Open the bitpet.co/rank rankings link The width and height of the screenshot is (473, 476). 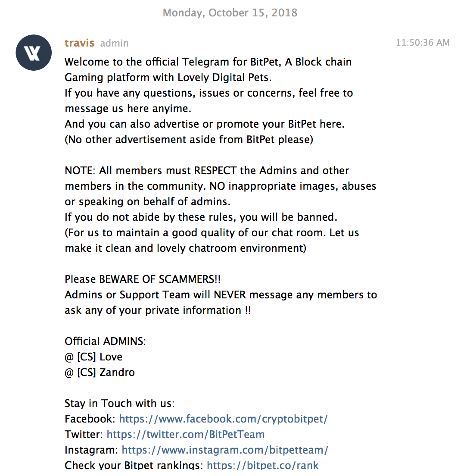pyautogui.click(x=263, y=465)
